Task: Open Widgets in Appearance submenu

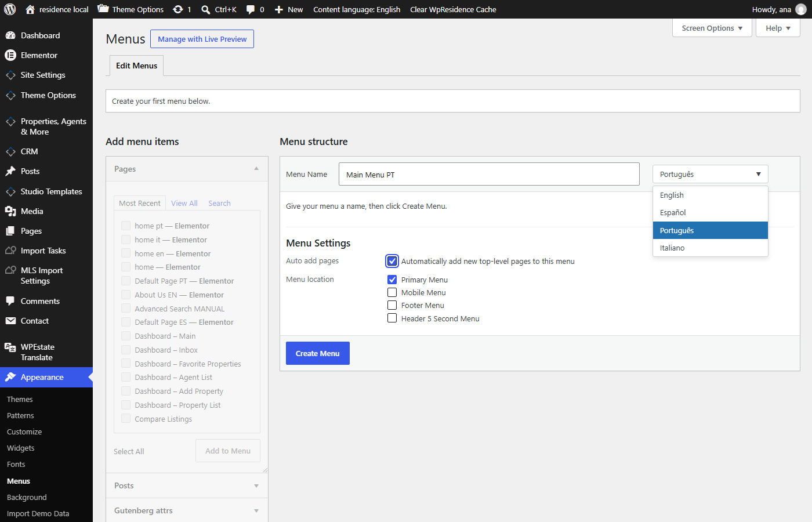Action: coord(21,448)
